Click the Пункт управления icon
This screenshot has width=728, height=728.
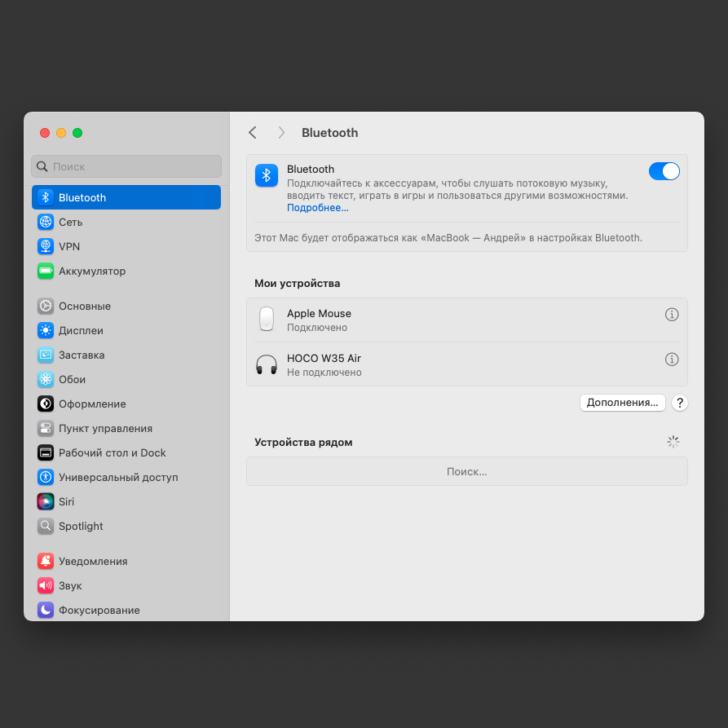(46, 428)
